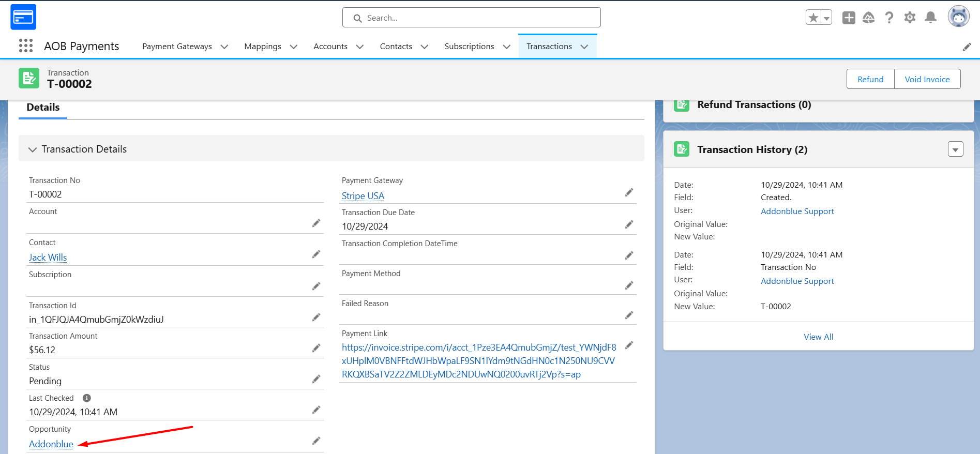Click the Refund button
The width and height of the screenshot is (980, 454).
tap(870, 79)
